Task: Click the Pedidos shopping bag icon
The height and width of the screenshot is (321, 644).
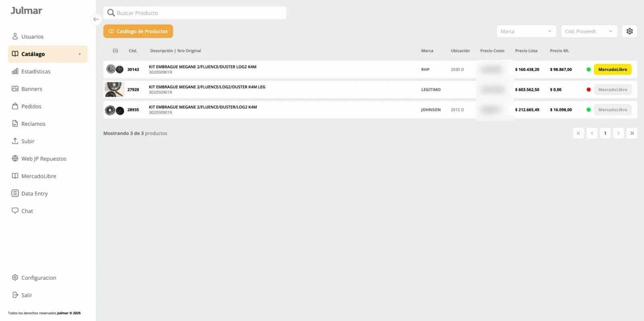Action: pyautogui.click(x=15, y=106)
